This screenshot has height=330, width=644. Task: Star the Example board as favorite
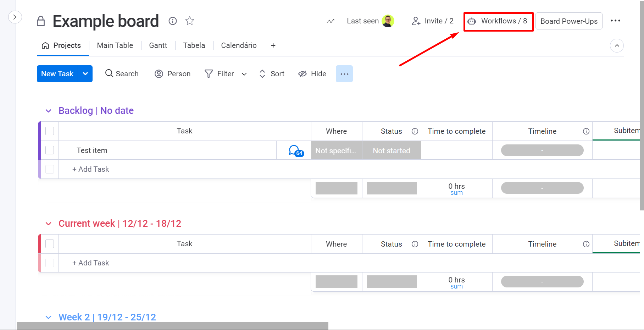click(190, 21)
